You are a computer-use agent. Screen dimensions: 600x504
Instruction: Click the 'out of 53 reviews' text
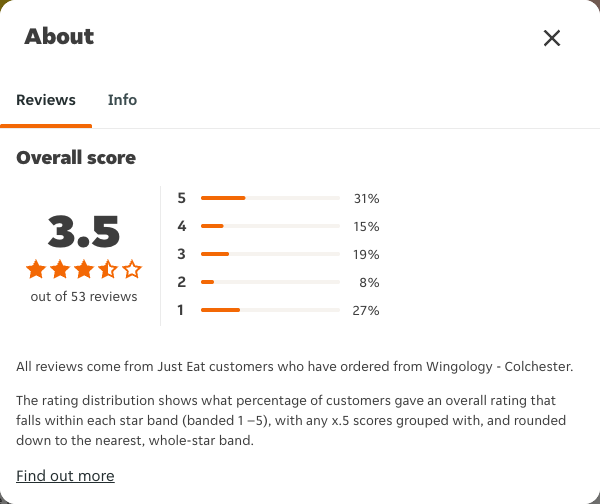coord(84,297)
